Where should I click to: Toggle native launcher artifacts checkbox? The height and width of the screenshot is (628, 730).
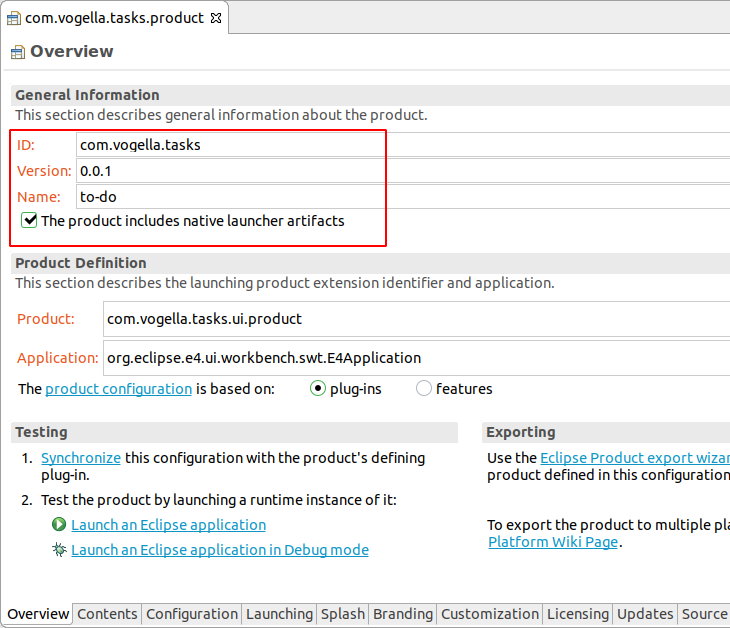point(29,220)
